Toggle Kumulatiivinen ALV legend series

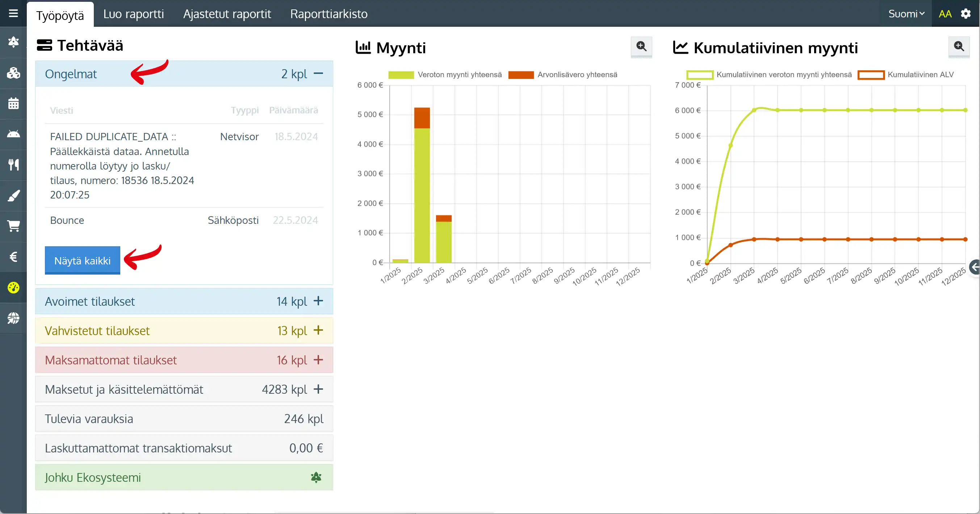905,75
